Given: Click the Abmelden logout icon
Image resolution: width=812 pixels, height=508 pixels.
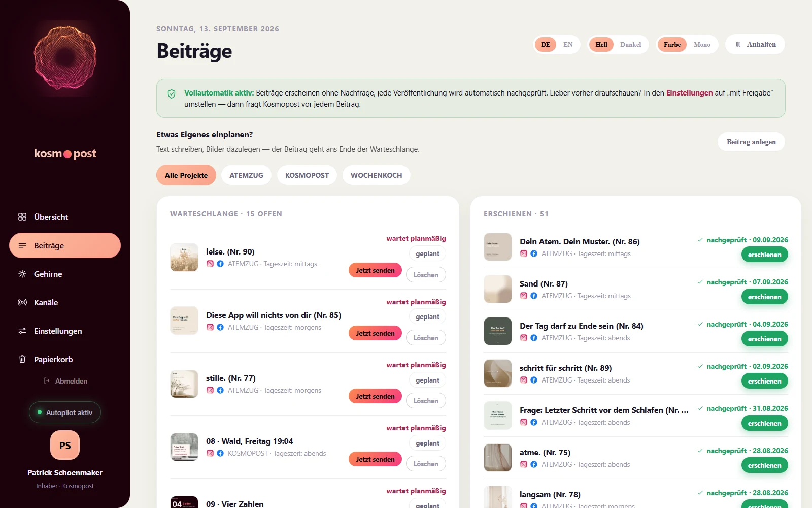Looking at the screenshot, I should [x=47, y=380].
